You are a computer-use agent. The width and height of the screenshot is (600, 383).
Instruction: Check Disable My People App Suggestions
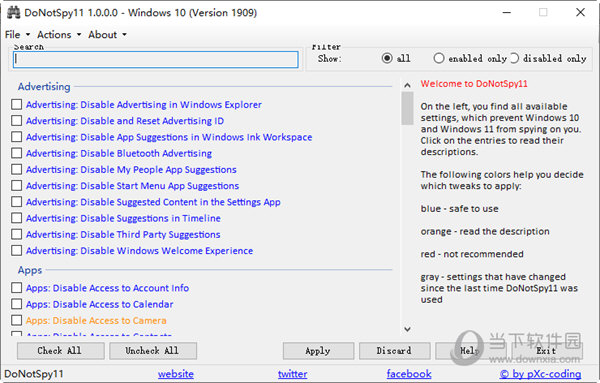16,169
